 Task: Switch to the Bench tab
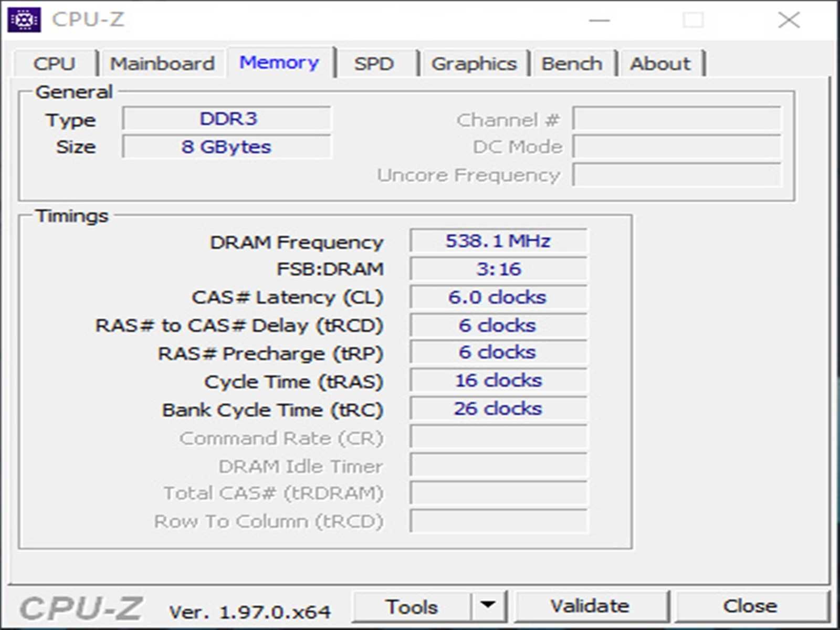pyautogui.click(x=572, y=64)
